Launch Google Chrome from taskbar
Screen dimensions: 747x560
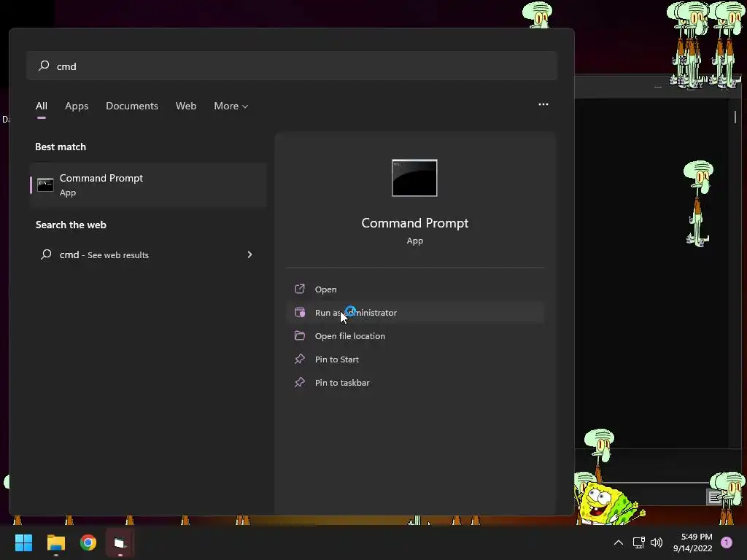88,542
